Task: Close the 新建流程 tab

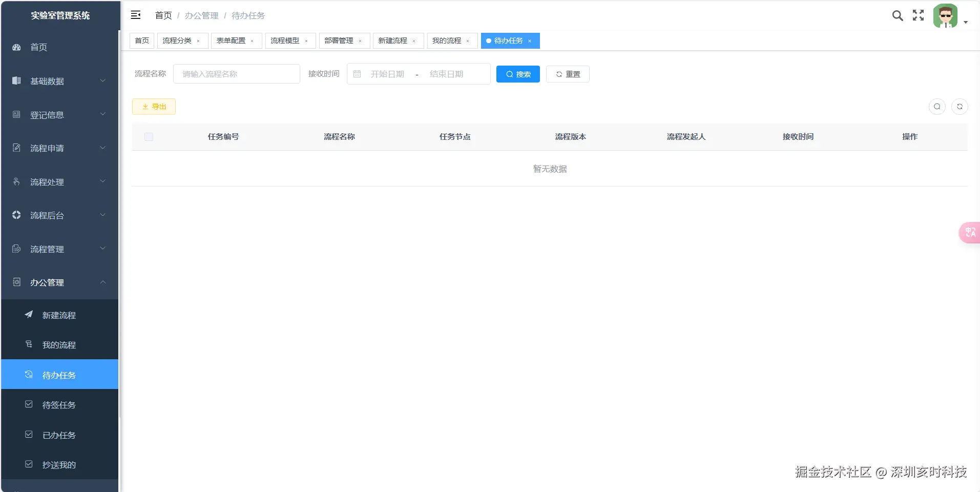Action: tap(414, 41)
